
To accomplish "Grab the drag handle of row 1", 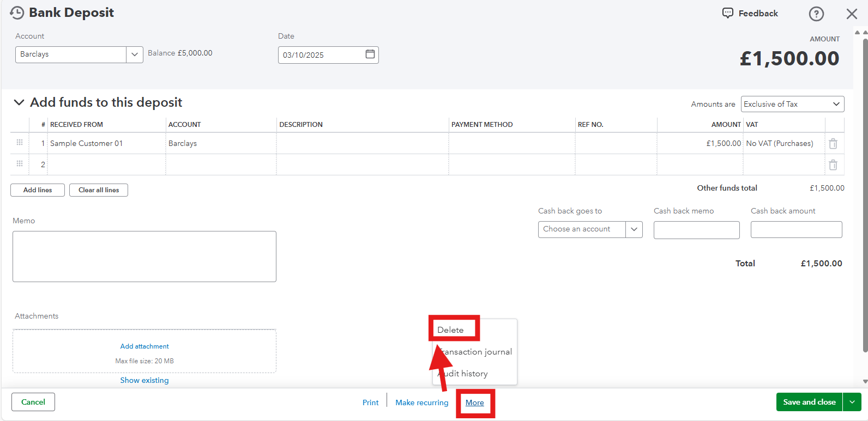I will [20, 143].
